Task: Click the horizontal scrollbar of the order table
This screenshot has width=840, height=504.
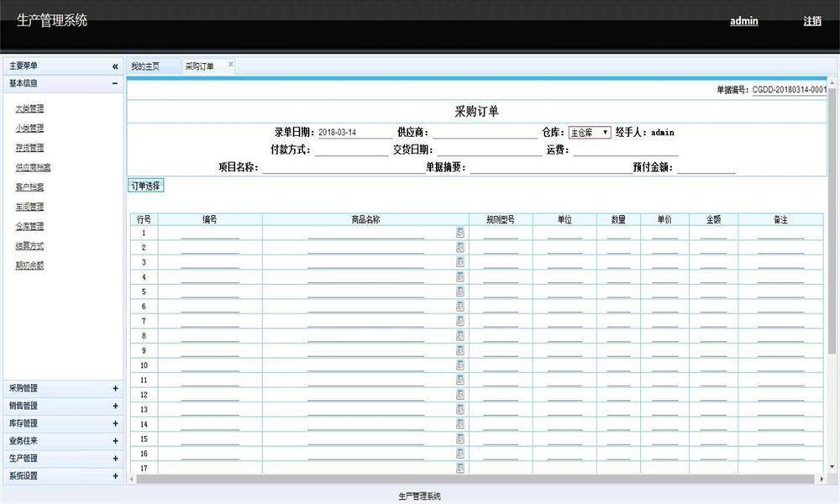Action: 475,480
